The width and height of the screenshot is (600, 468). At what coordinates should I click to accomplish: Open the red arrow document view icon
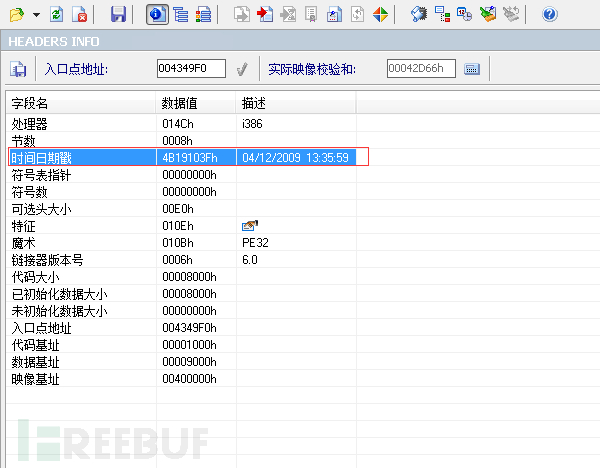(x=265, y=15)
